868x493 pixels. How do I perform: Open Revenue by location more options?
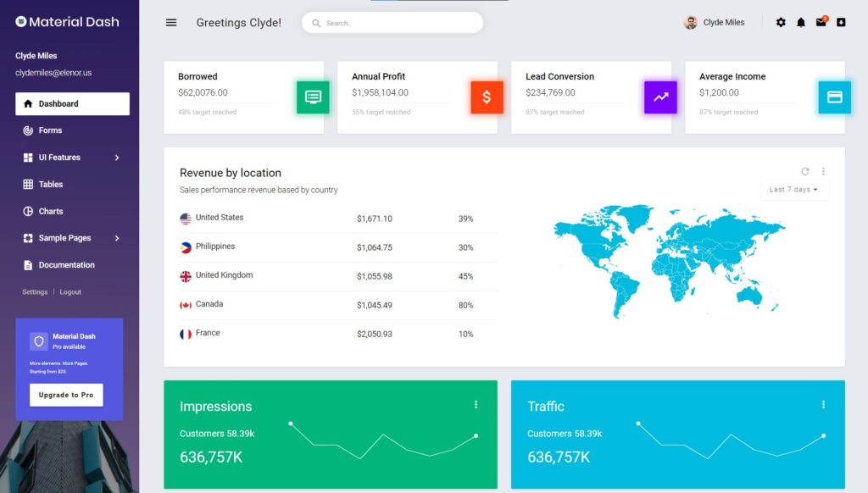(823, 171)
